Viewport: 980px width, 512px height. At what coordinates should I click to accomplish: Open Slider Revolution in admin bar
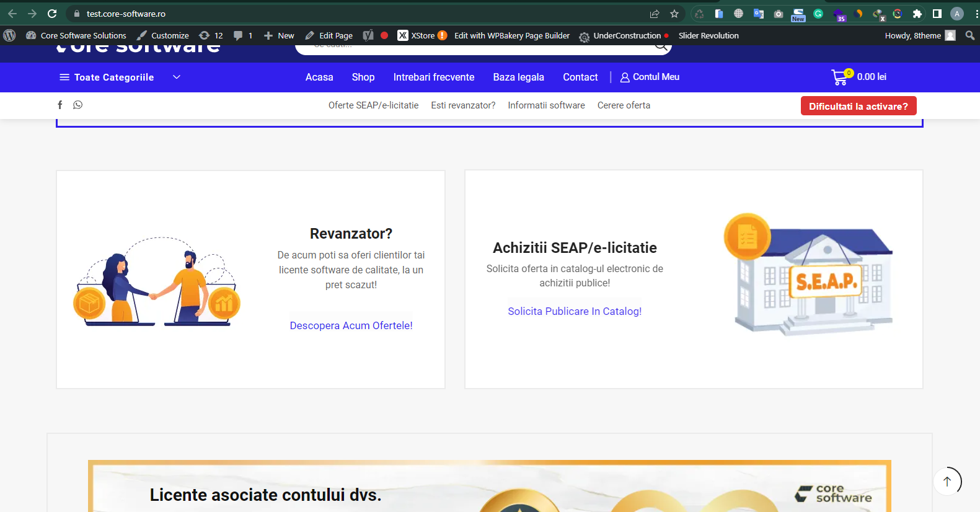click(x=709, y=35)
